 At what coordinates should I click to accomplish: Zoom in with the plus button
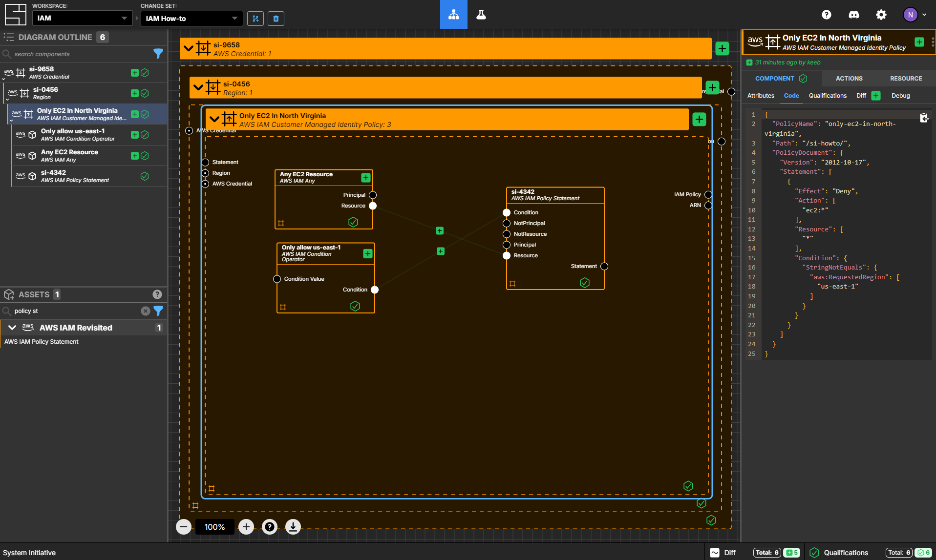point(246,527)
